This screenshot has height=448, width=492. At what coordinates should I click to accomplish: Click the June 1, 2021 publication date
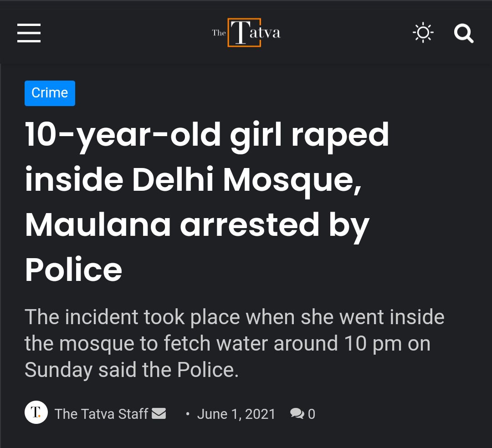236,413
